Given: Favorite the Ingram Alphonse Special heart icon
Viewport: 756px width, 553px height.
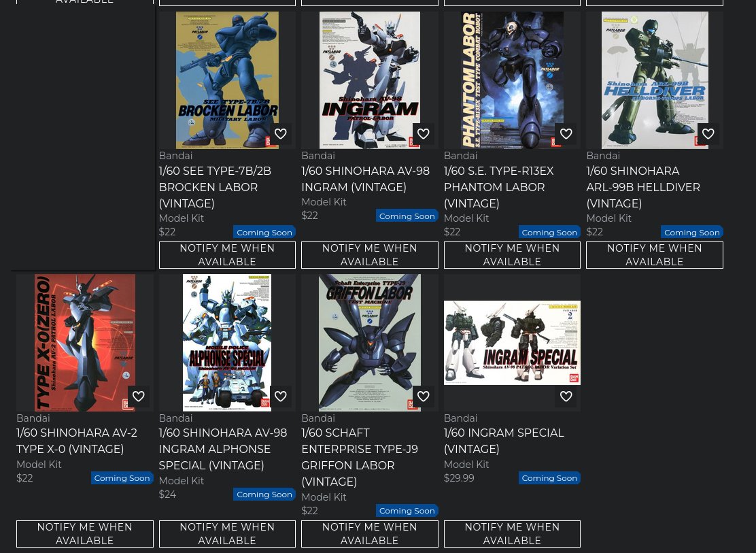Looking at the screenshot, I should [281, 396].
